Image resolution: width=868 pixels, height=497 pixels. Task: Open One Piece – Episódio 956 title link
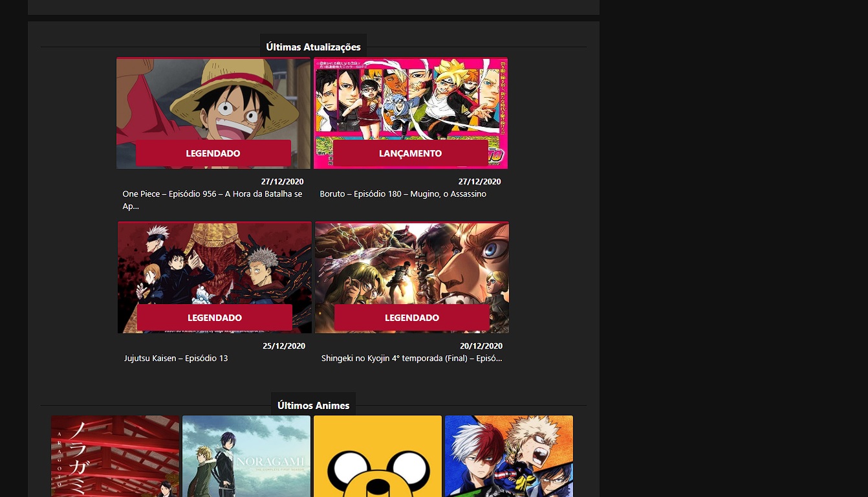tap(212, 194)
